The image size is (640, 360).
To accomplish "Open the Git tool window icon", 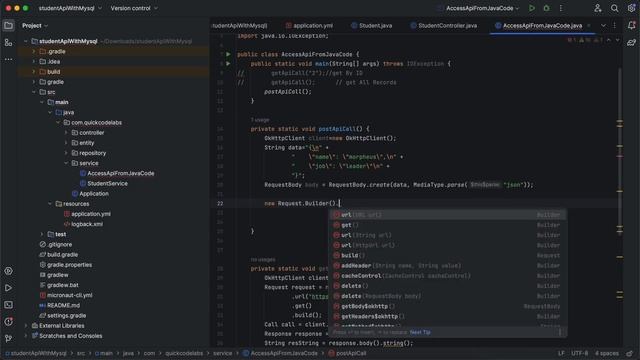I will tap(8, 338).
